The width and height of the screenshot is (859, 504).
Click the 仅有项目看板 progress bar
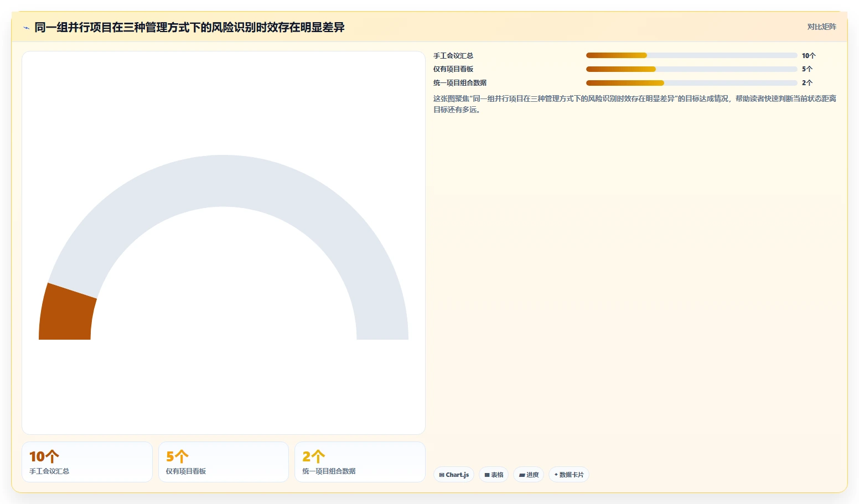click(x=691, y=69)
